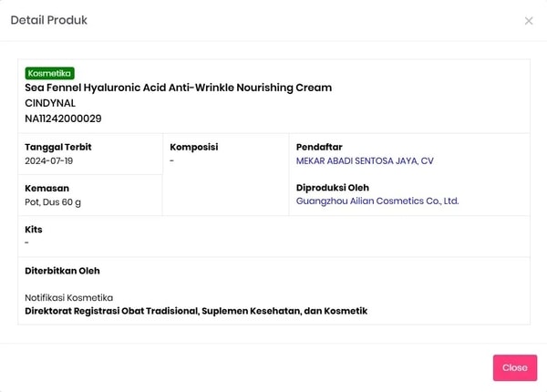The image size is (547, 392).
Task: Click the date 2024-07-19
Action: point(49,161)
